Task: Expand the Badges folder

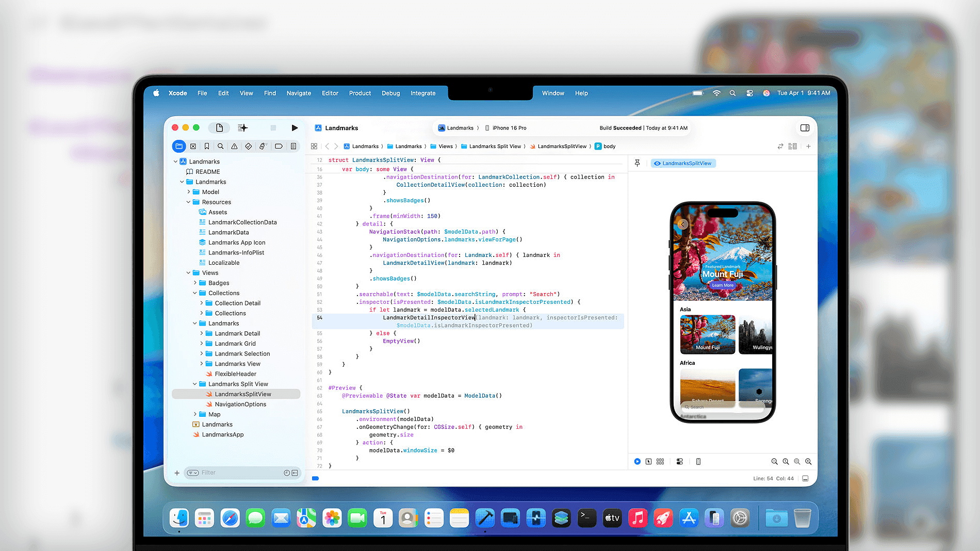Action: 195,283
